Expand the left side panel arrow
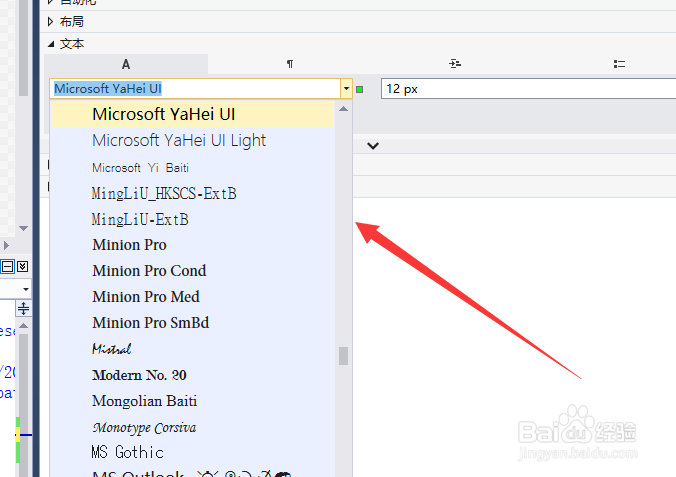Viewport: 676px width, 477px height. tap(6, 245)
